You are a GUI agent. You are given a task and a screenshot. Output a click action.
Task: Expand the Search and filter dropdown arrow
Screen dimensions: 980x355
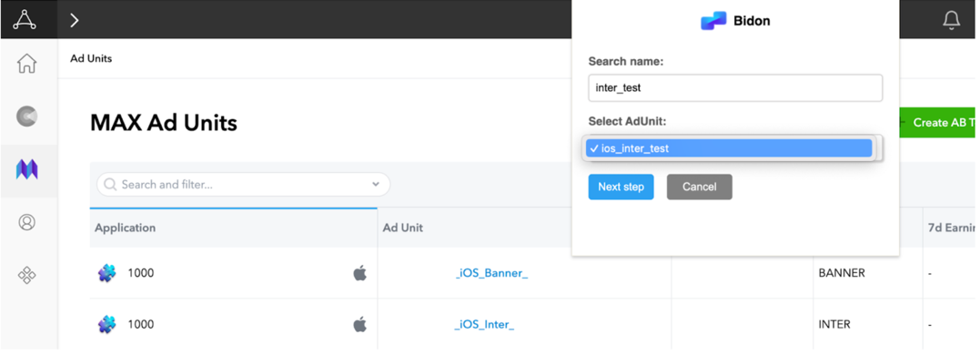pyautogui.click(x=376, y=185)
